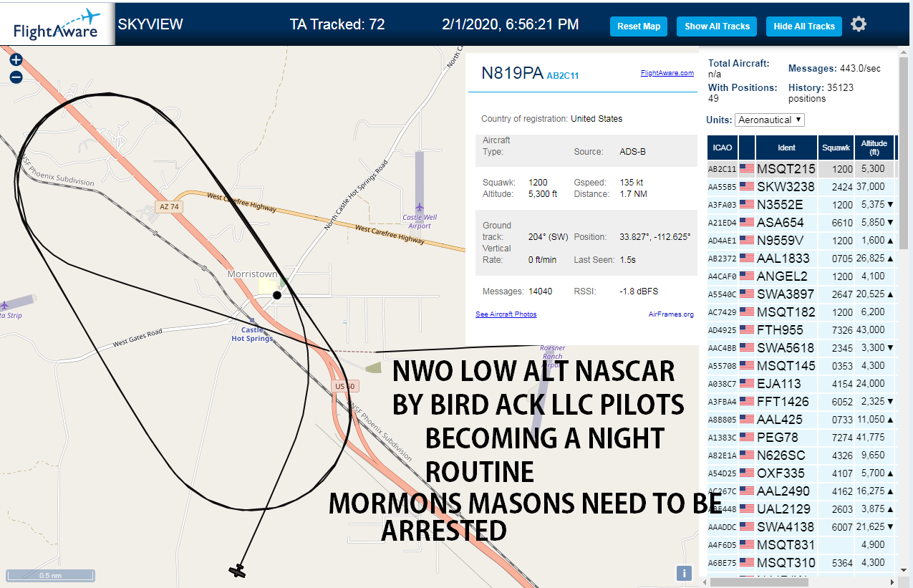The width and height of the screenshot is (913, 588).
Task: Click Castle Hot Springs map label
Action: [x=252, y=334]
